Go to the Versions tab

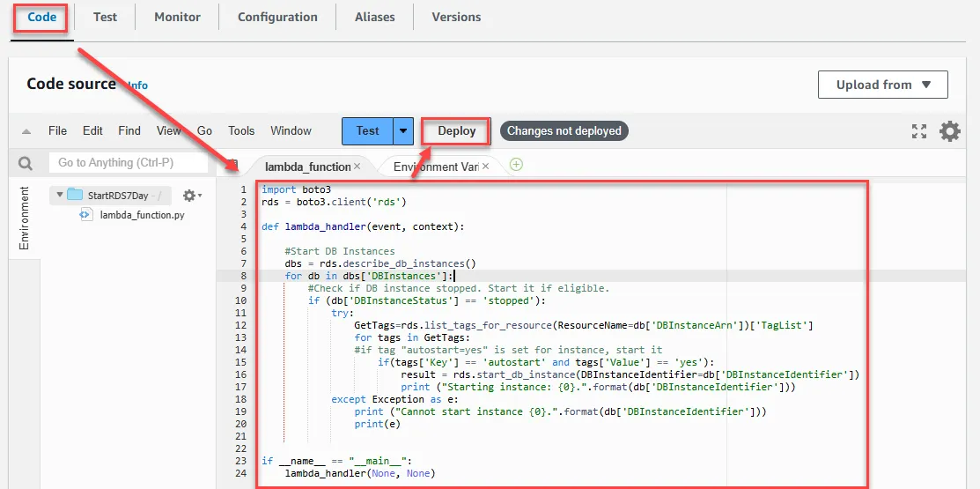(x=456, y=17)
